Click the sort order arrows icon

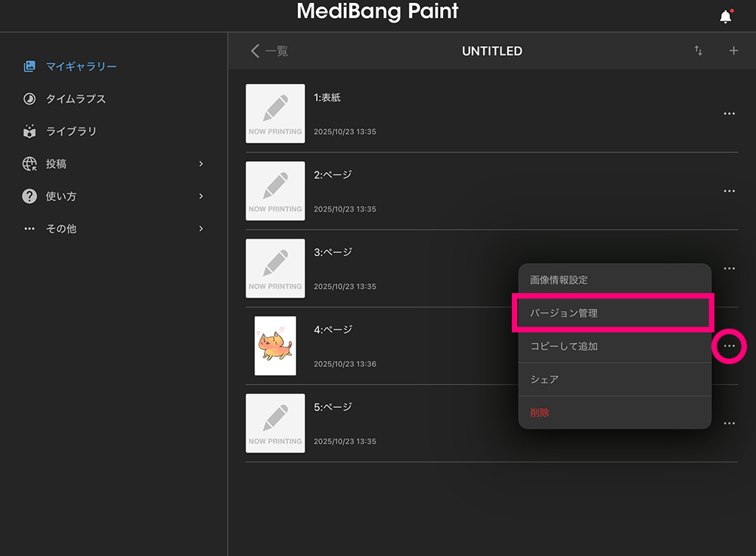tap(699, 51)
